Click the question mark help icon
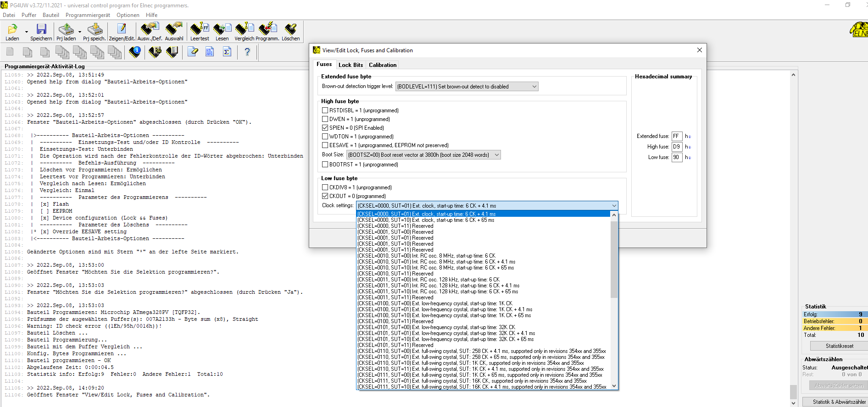Viewport: 868px width, 407px height. pyautogui.click(x=247, y=52)
